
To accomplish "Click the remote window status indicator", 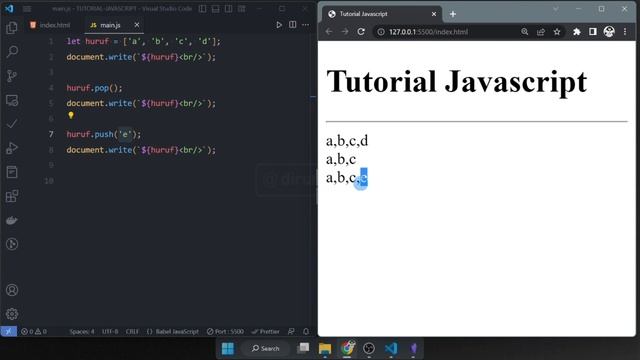I will click(8, 331).
